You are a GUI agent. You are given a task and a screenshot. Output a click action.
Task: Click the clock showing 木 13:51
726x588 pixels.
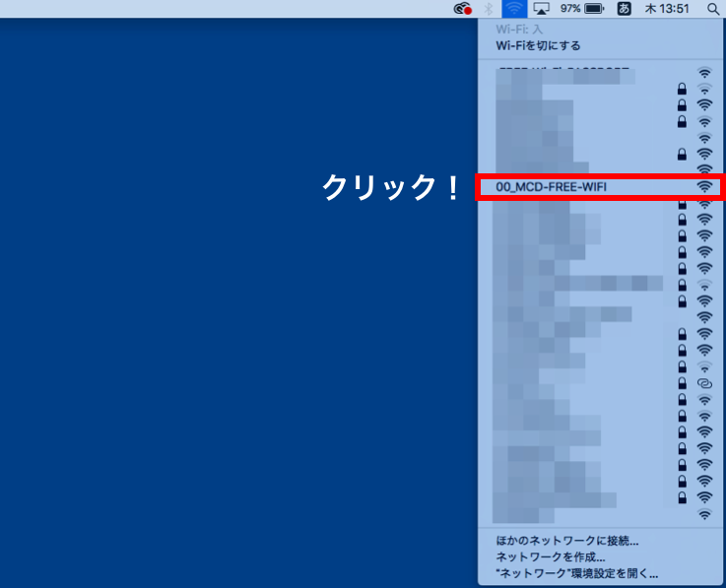[667, 9]
